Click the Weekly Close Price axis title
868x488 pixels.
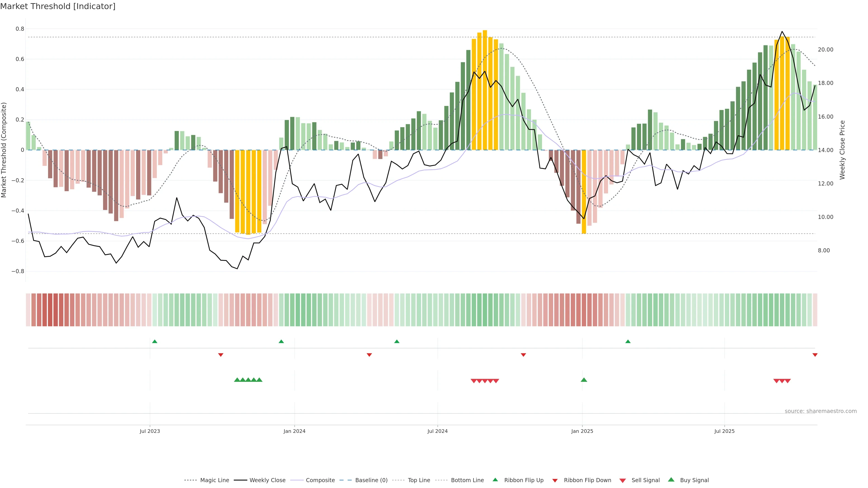tap(842, 150)
